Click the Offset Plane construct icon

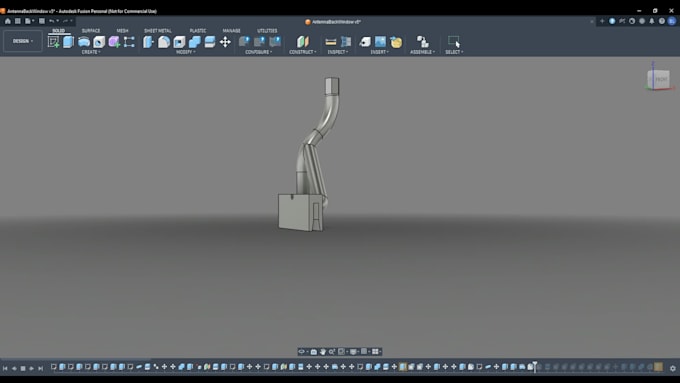click(303, 42)
